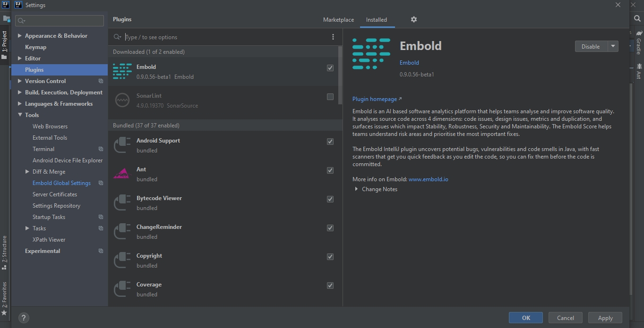
Task: Click the Bytecode Viewer plugin icon
Action: 122,203
